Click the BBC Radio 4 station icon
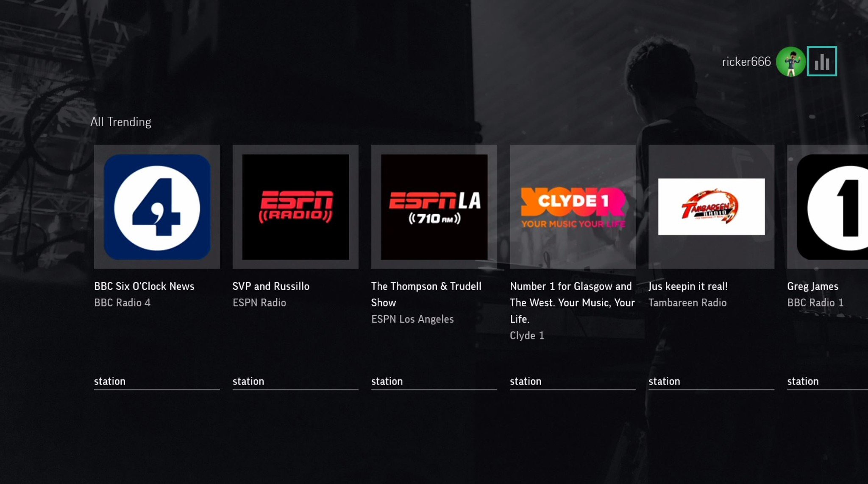 click(x=157, y=207)
